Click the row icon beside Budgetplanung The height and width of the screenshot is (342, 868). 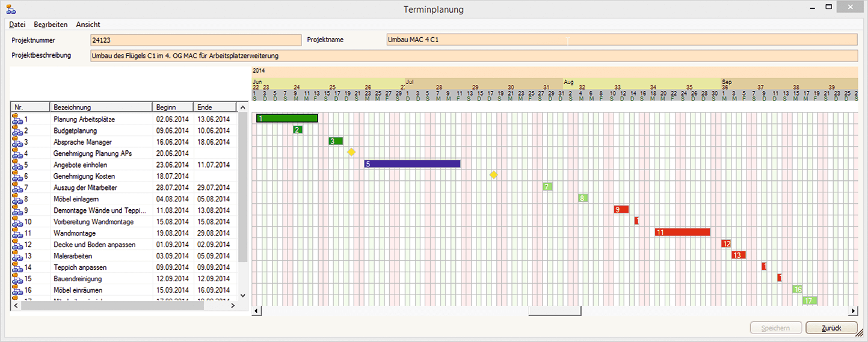(x=17, y=131)
